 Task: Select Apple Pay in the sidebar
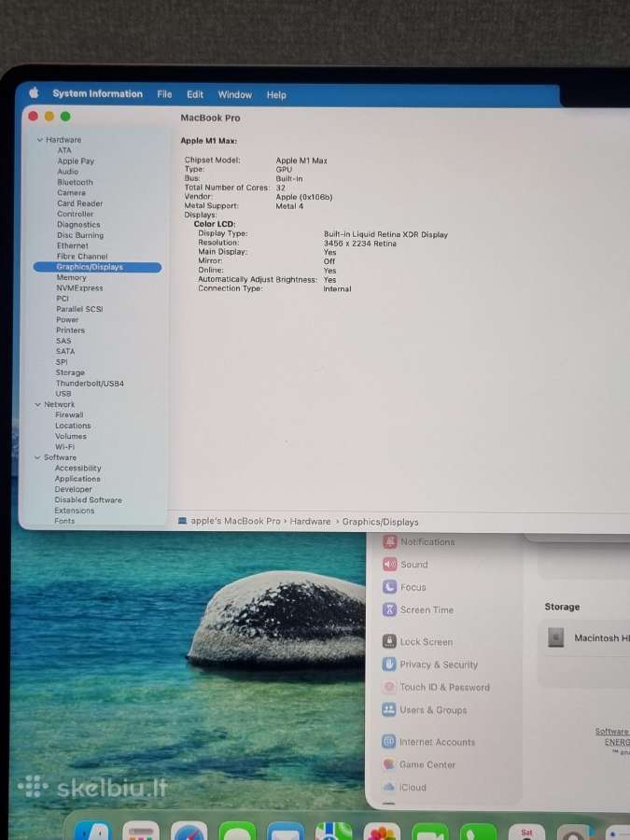click(76, 161)
